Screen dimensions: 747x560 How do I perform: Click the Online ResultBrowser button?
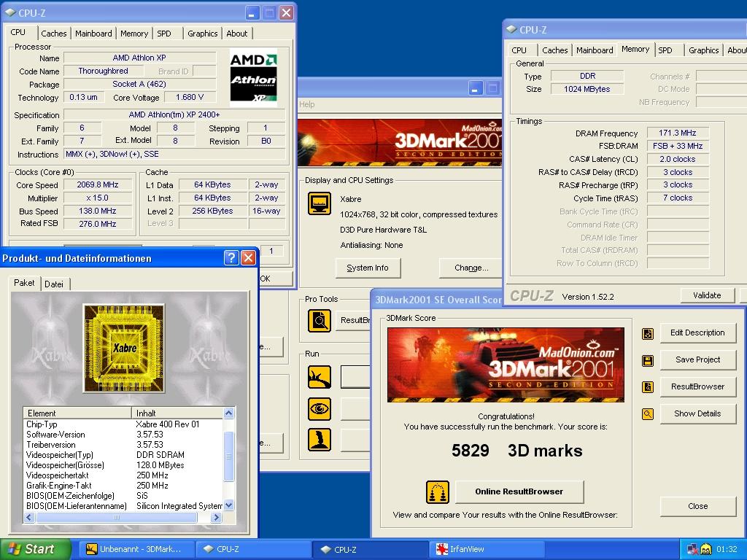click(519, 491)
